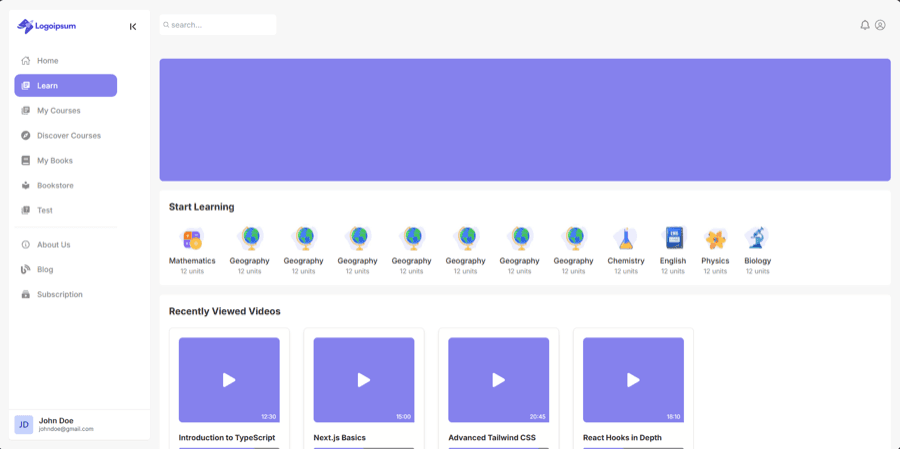Click the 20:45 video duration label
The height and width of the screenshot is (449, 900).
coord(538,417)
